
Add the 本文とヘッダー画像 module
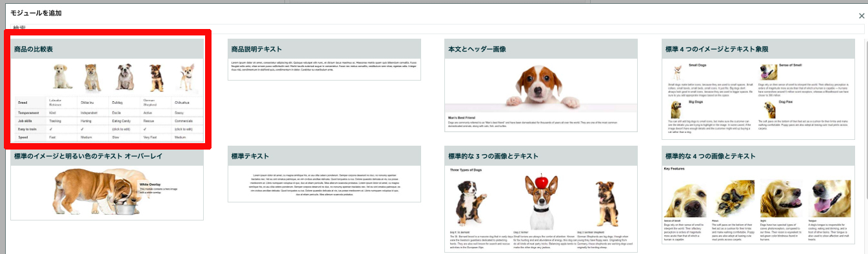(541, 86)
